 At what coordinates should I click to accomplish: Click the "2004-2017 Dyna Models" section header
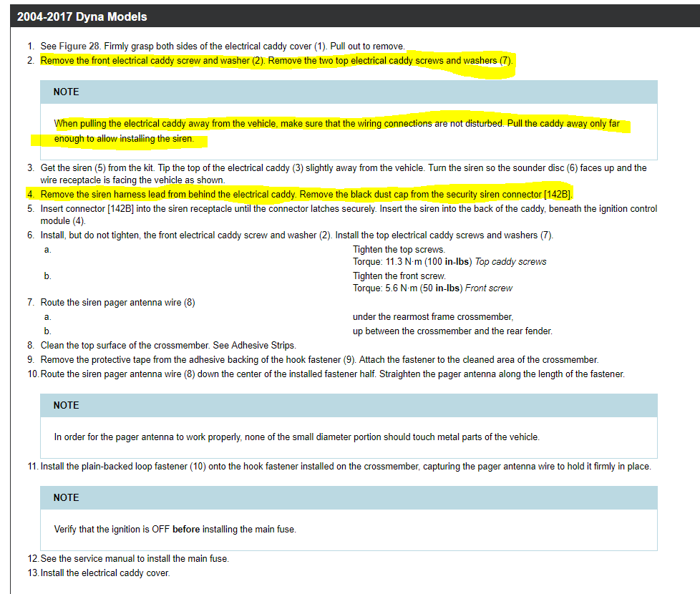pos(82,16)
